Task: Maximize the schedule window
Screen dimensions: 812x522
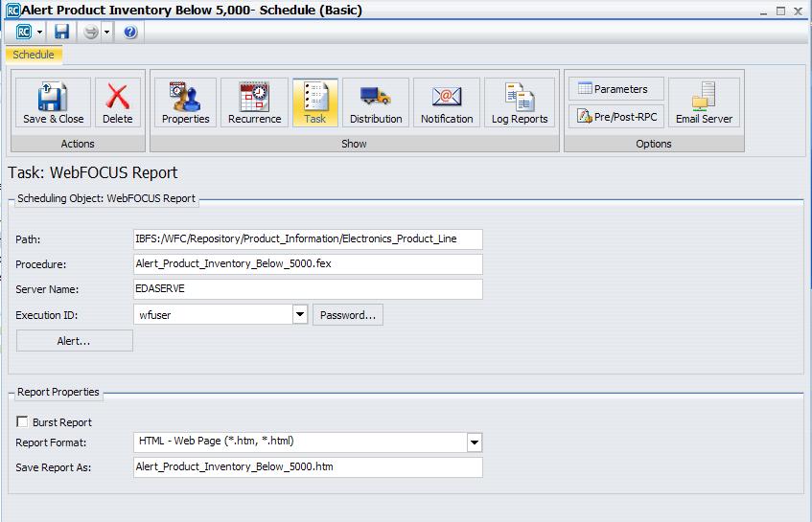Action: pos(780,11)
